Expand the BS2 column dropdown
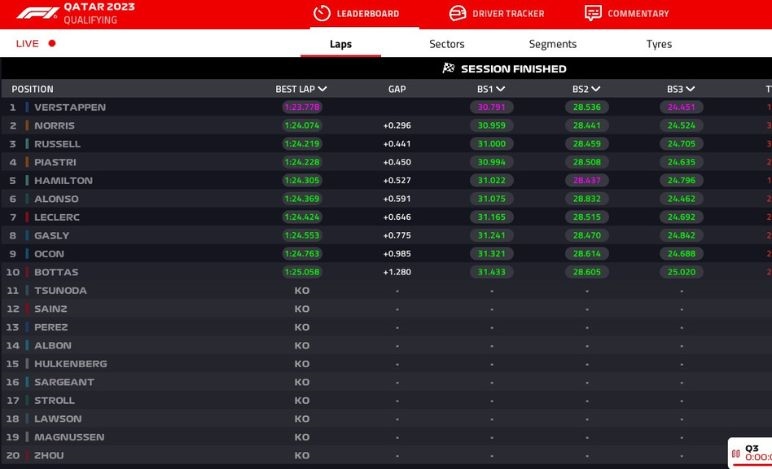The height and width of the screenshot is (469, 772). [595, 89]
